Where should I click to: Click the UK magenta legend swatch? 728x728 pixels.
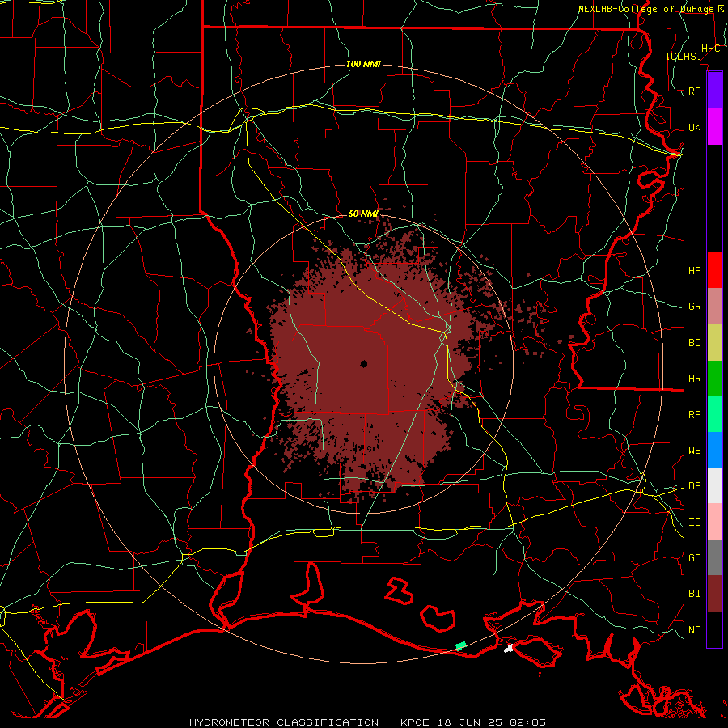(x=714, y=127)
